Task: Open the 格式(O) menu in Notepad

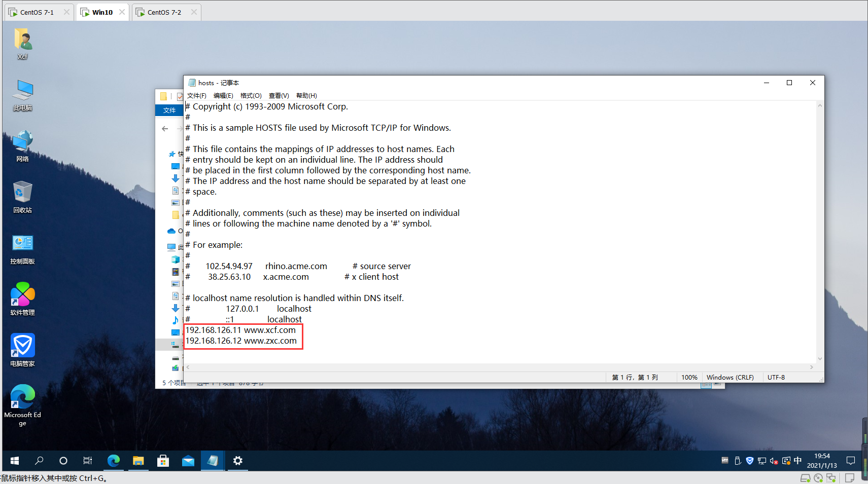Action: pyautogui.click(x=251, y=96)
